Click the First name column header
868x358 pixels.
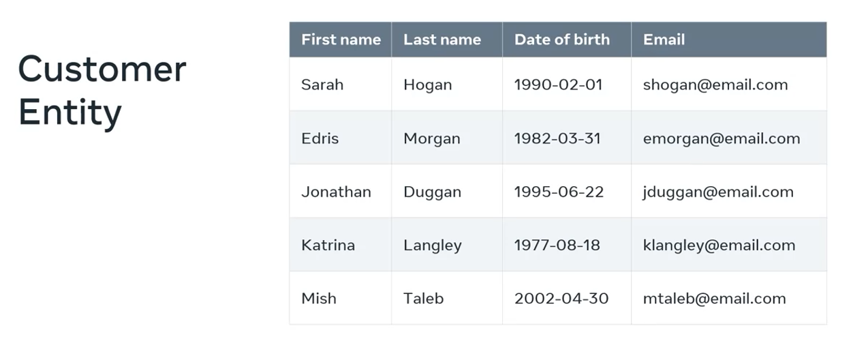pyautogui.click(x=341, y=40)
